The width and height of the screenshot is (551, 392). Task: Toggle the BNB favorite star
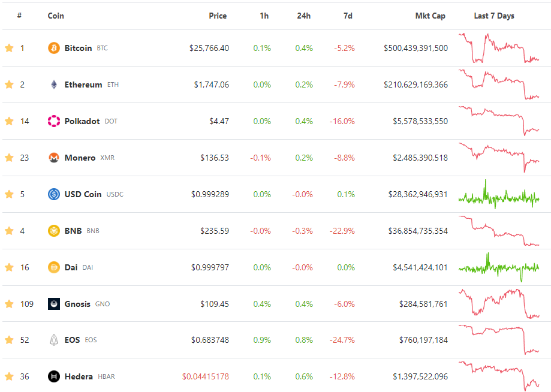(x=9, y=231)
